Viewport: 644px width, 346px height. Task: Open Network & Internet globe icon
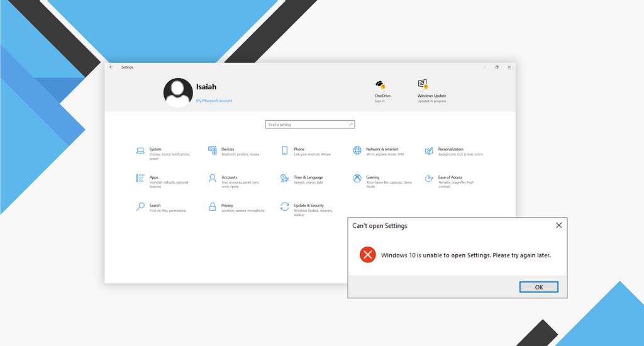coord(357,150)
